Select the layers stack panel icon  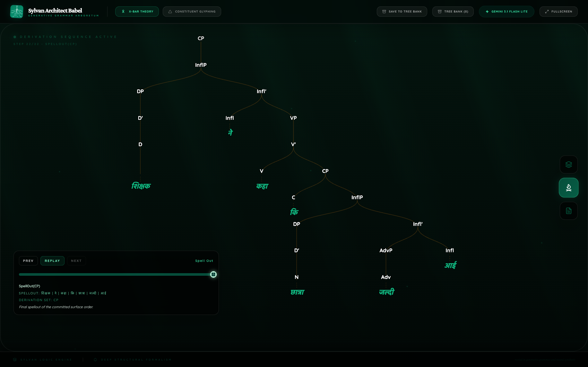568,165
